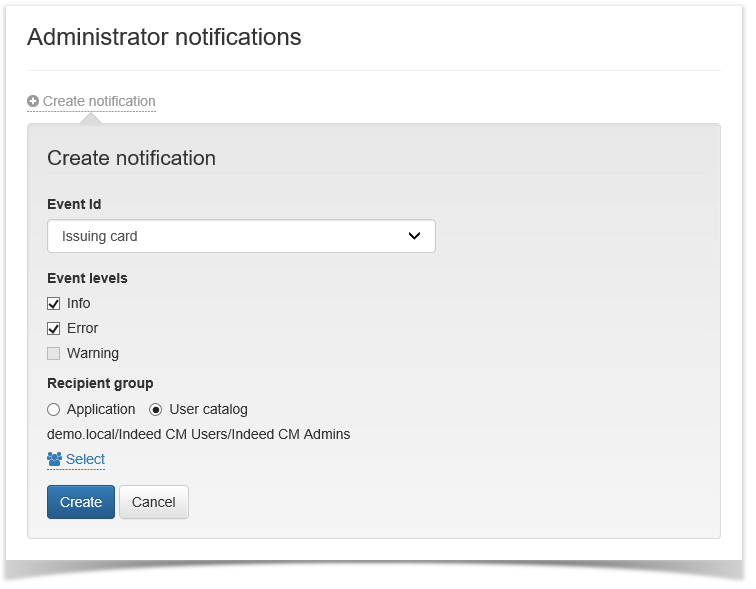Viewport: 756px width, 589px height.
Task: Click the Error label text
Action: click(83, 328)
